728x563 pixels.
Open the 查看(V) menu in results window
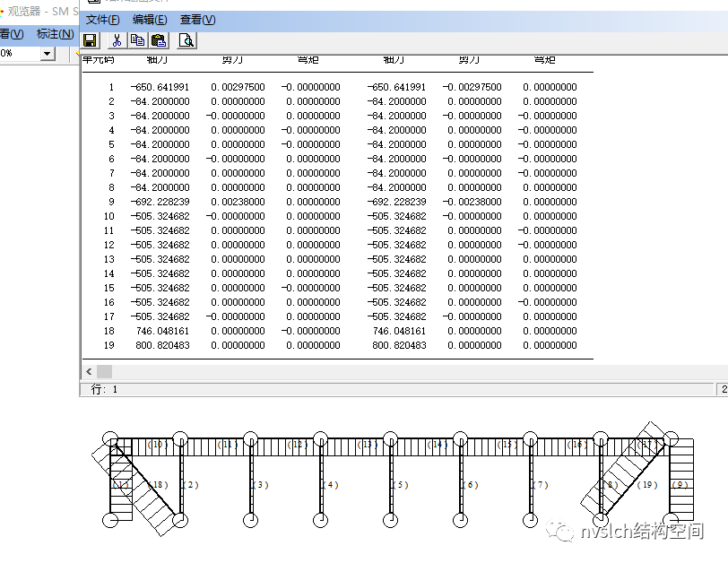(x=198, y=20)
